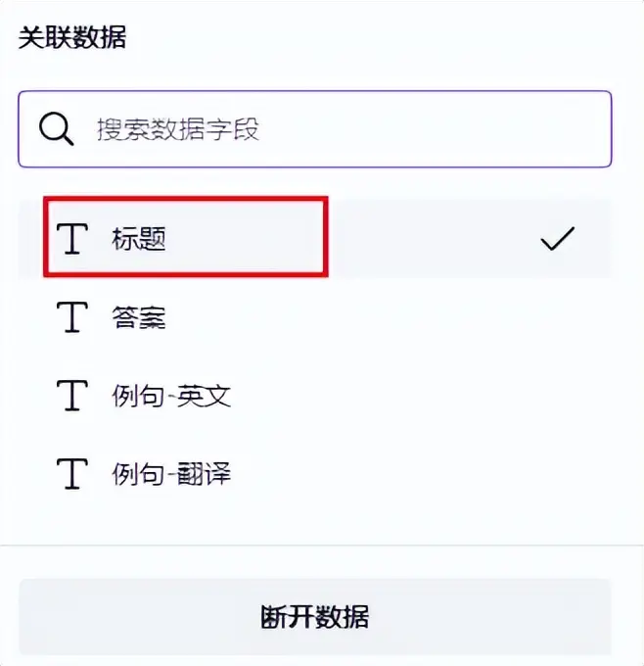Click the checkmark on the 标题 row
The width and height of the screenshot is (644, 666).
(x=558, y=238)
